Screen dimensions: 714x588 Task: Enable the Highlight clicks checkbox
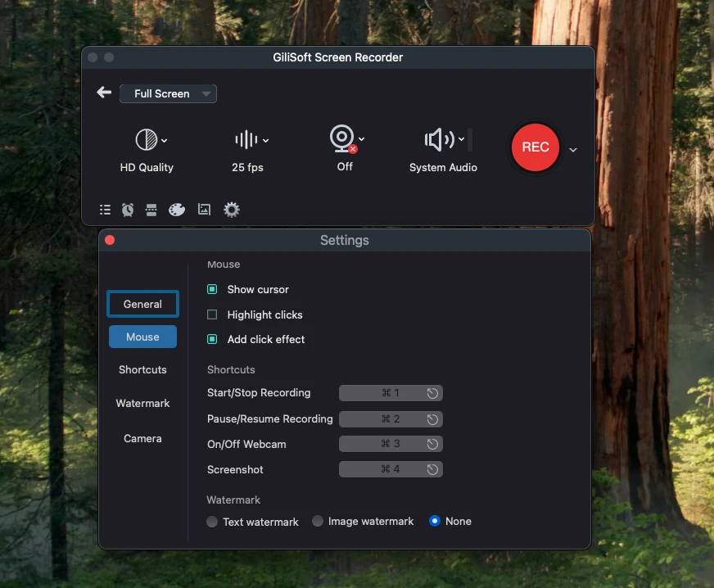pyautogui.click(x=212, y=314)
